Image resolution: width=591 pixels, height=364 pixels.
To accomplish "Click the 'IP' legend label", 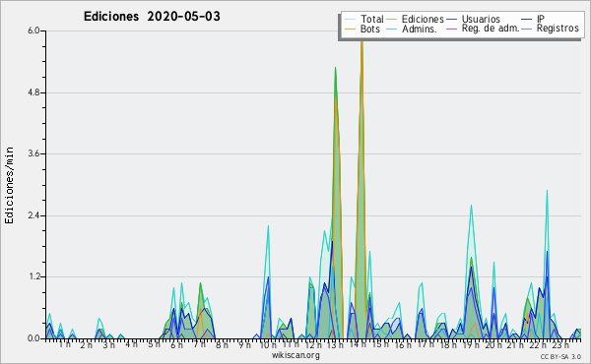I will pos(541,19).
